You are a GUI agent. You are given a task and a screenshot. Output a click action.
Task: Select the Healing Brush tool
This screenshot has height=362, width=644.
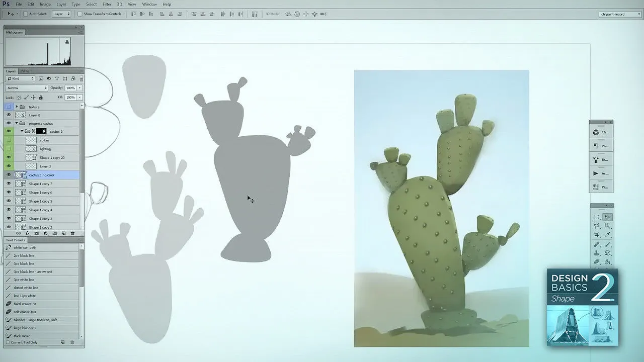pos(596,244)
